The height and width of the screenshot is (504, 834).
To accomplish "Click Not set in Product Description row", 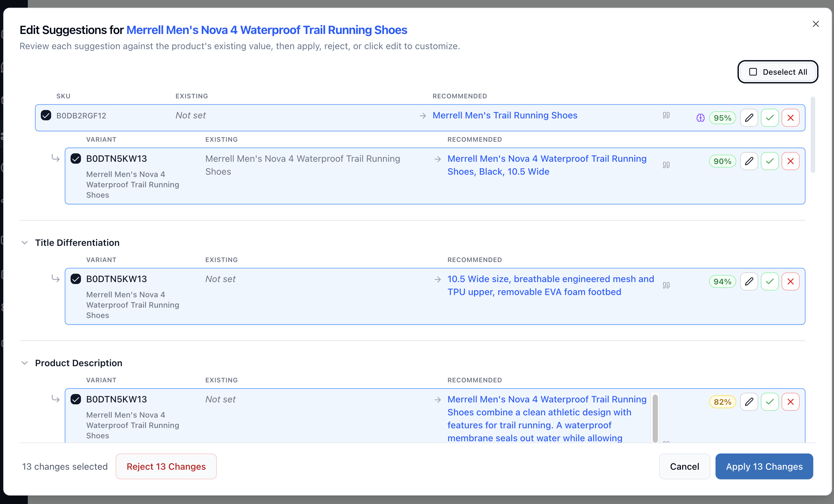I will (220, 400).
